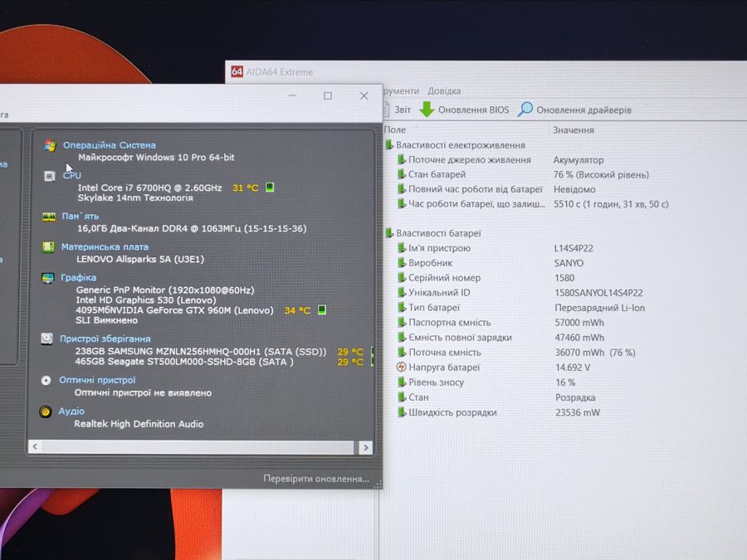Image resolution: width=747 pixels, height=560 pixels.
Task: Click the CPU chip icon
Action: (x=49, y=176)
